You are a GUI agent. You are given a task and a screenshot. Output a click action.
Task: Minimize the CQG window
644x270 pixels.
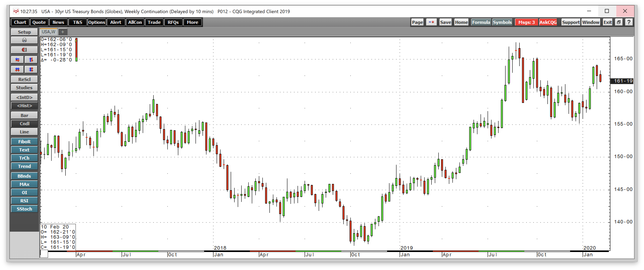click(589, 11)
